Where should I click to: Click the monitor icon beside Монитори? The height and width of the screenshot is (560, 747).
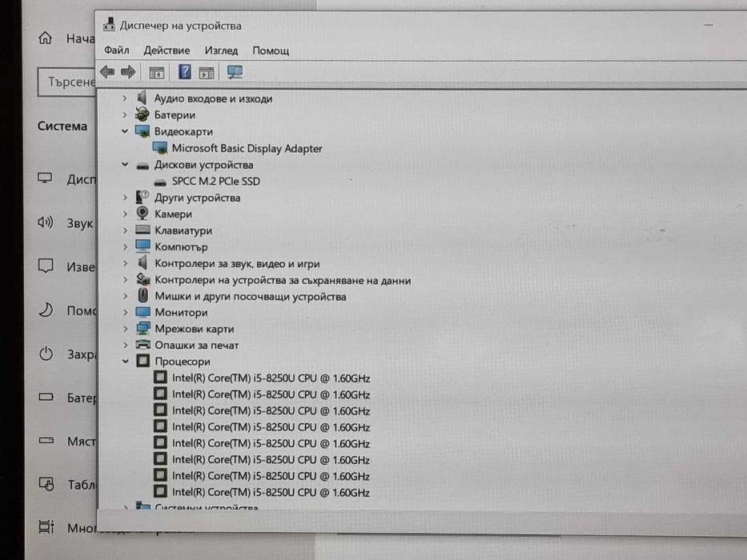[x=143, y=312]
